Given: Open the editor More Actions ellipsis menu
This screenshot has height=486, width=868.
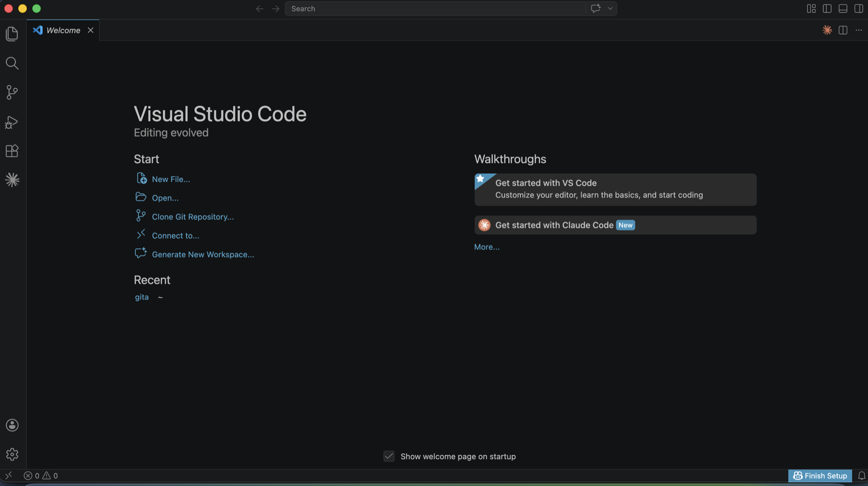Looking at the screenshot, I should (x=858, y=30).
